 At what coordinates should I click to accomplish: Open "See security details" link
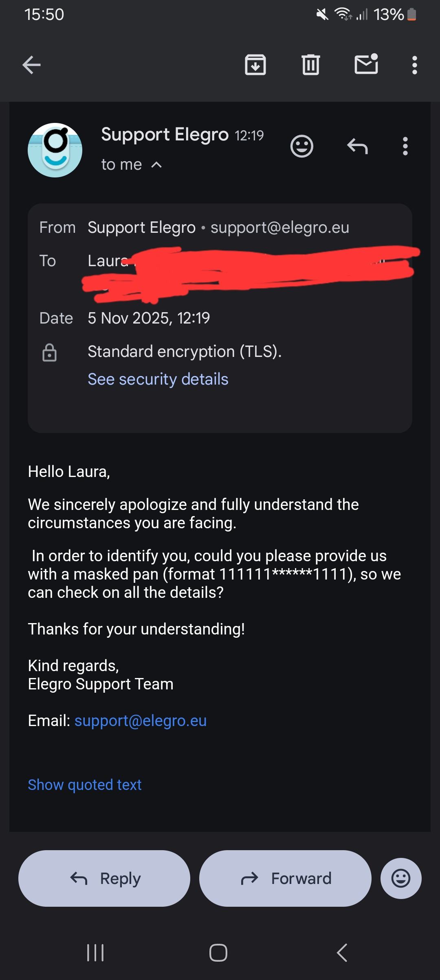click(x=158, y=379)
